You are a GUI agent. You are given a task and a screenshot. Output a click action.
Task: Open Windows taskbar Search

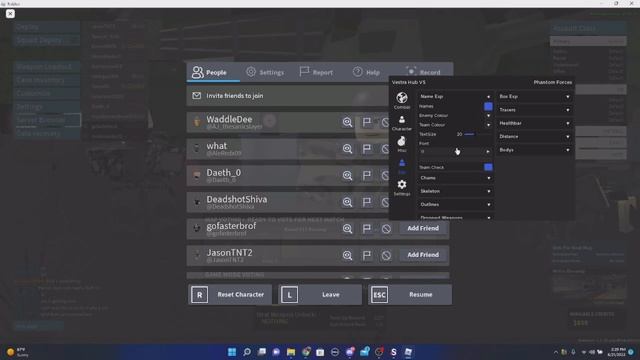247,352
